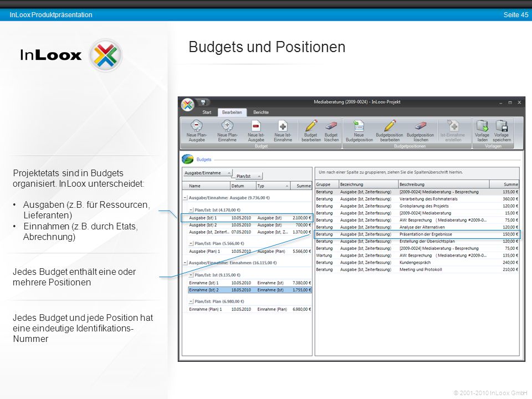Image resolution: width=532 pixels, height=399 pixels.
Task: Click the Ausgabe/Einnahme grouping header
Action: click(208, 173)
